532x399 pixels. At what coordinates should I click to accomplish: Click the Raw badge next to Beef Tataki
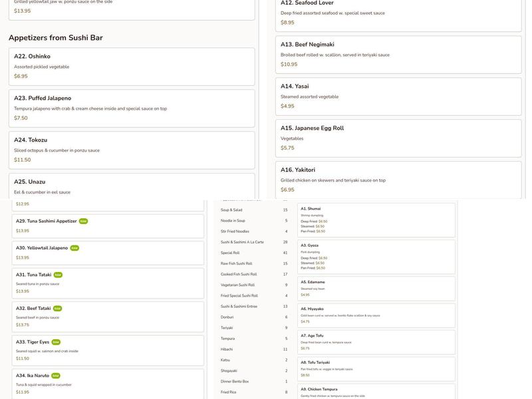(x=57, y=309)
